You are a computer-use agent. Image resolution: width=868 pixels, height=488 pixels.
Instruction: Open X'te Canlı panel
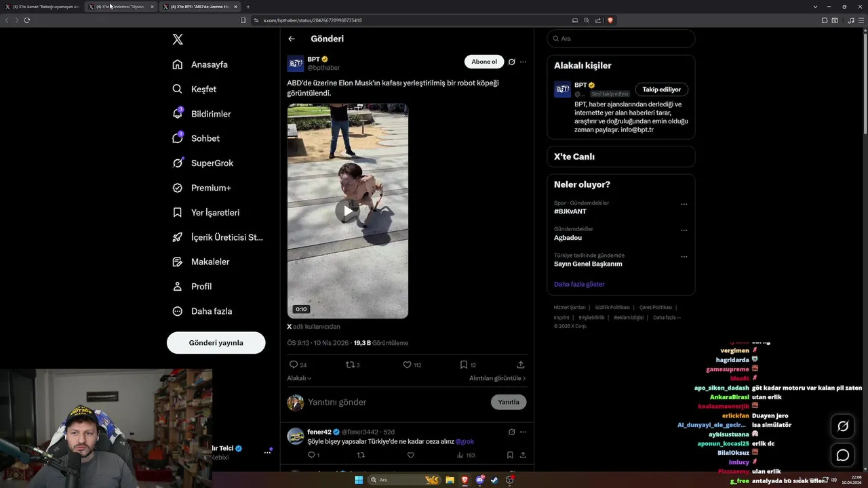click(621, 157)
